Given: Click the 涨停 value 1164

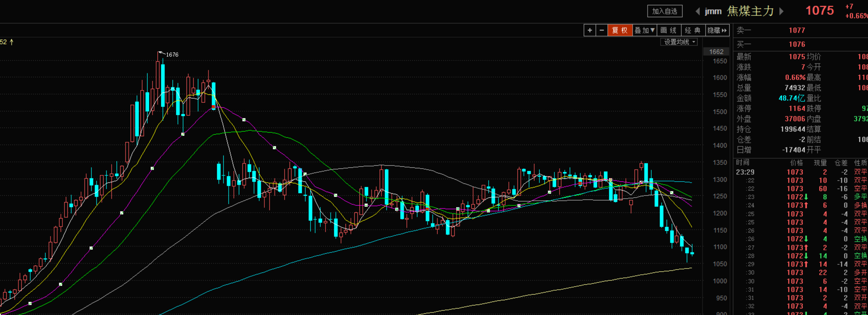Looking at the screenshot, I should point(797,108).
